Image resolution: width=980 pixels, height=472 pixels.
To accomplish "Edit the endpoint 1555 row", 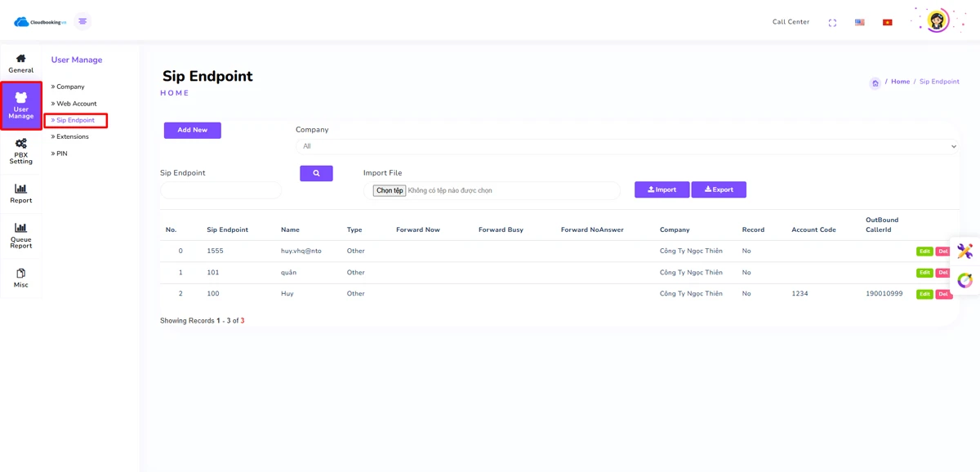I will tap(924, 252).
